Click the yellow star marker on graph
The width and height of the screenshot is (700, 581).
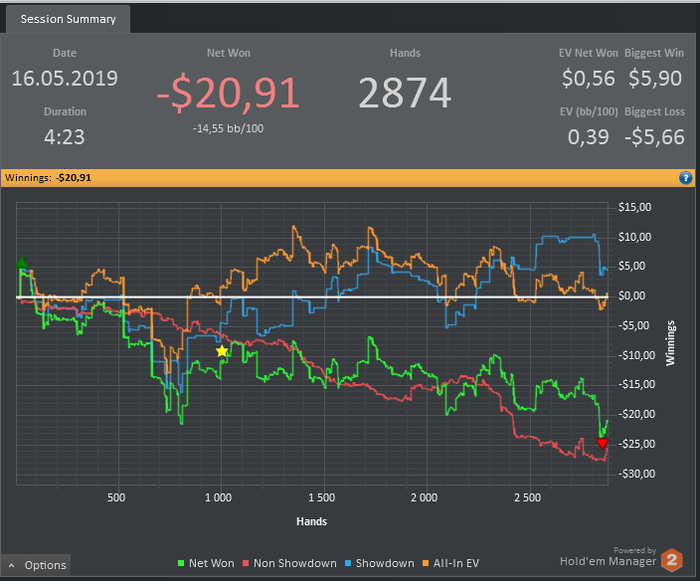222,351
